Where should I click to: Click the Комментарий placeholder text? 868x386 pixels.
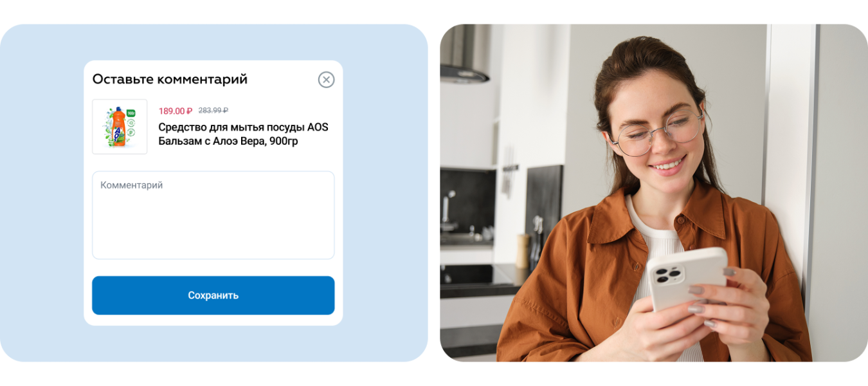pyautogui.click(x=132, y=185)
